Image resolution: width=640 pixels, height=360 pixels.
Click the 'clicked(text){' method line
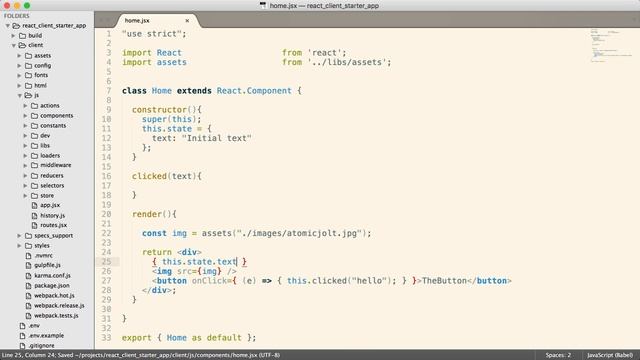167,176
